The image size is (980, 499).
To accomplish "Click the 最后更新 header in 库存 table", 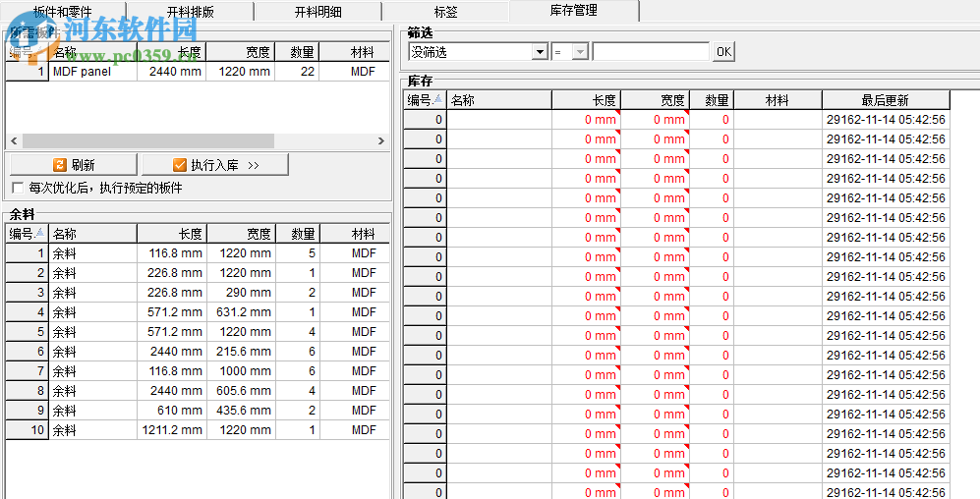I will pyautogui.click(x=886, y=100).
